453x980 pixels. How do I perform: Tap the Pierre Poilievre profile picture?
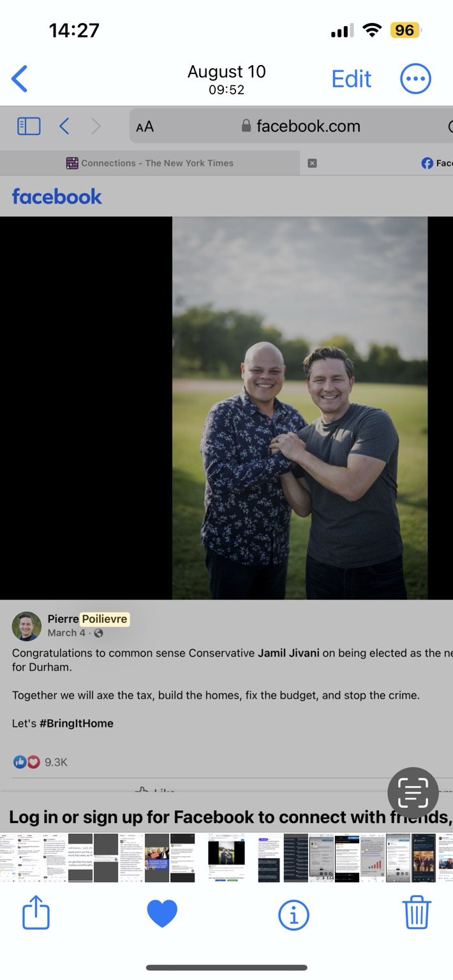[x=27, y=627]
